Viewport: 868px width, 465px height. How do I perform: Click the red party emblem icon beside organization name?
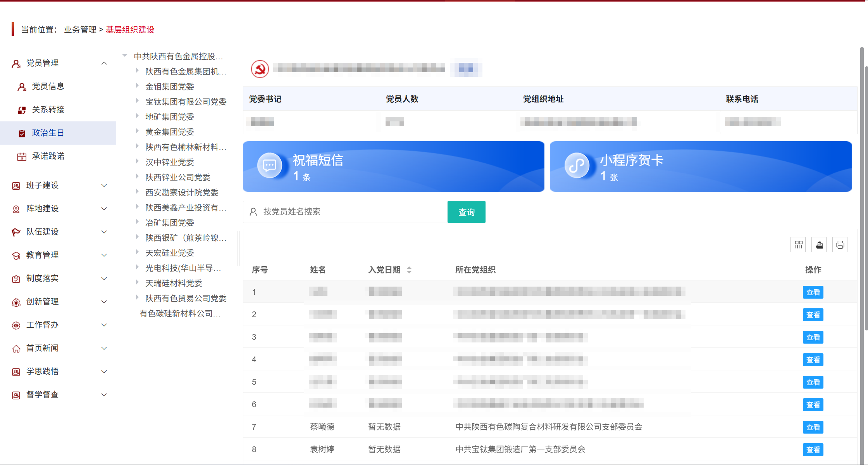tap(260, 68)
